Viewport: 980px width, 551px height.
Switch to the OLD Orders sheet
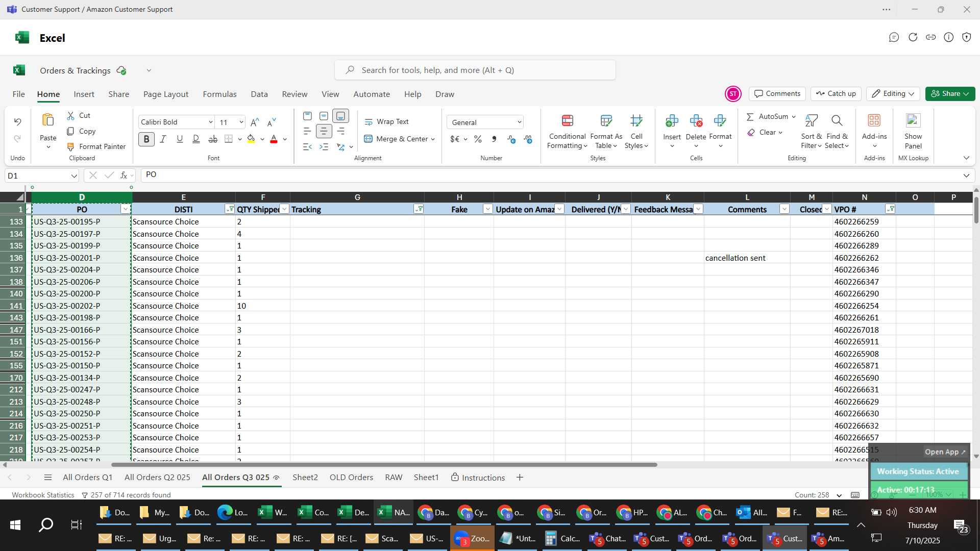pyautogui.click(x=351, y=478)
